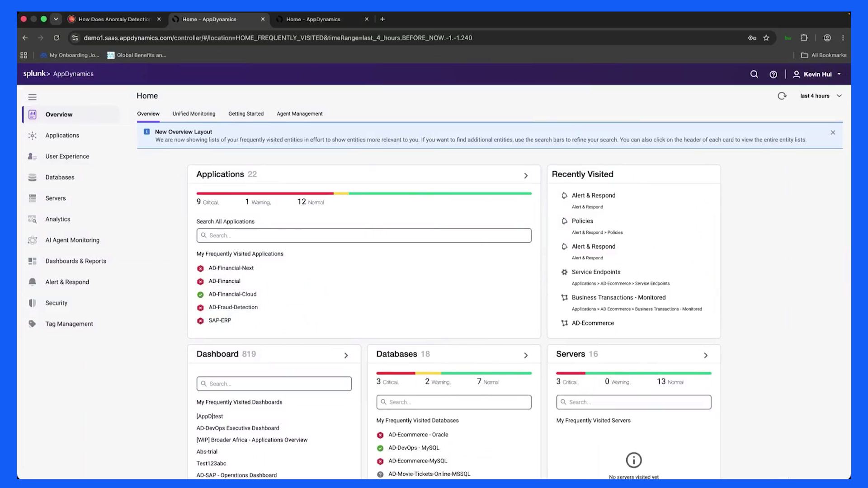Viewport: 868px width, 488px height.
Task: Expand the Servers card via its chevron
Action: click(706, 356)
